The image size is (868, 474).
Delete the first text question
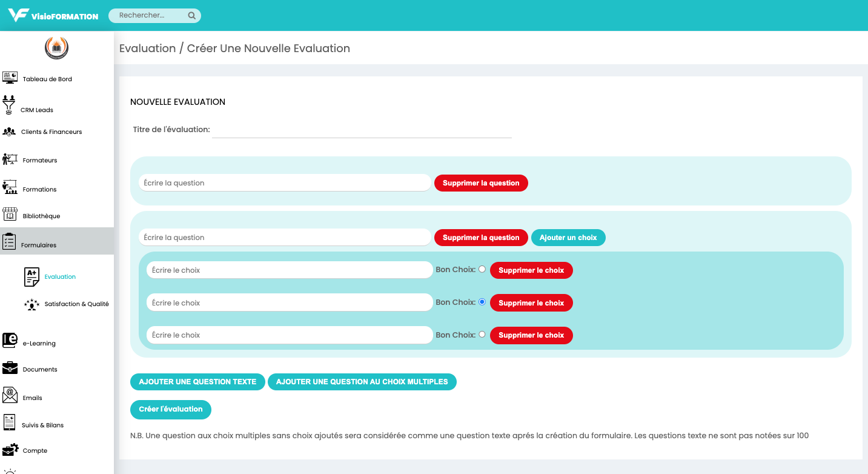coord(481,183)
